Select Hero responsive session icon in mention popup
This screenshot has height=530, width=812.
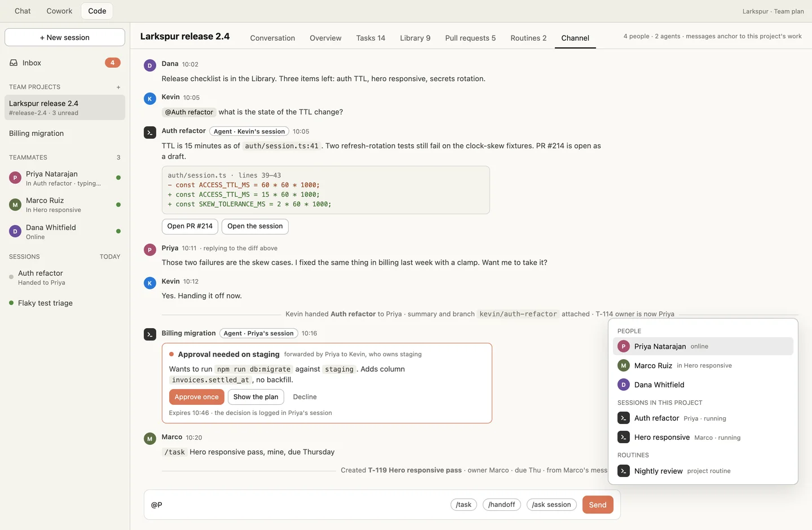(624, 437)
